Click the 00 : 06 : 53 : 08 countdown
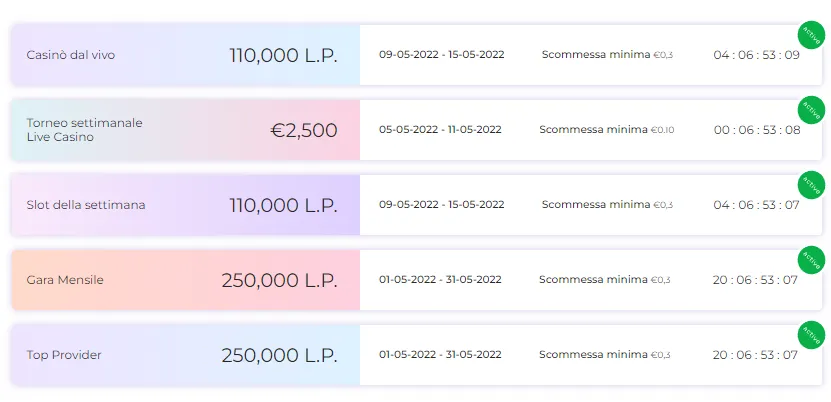 [x=757, y=130]
